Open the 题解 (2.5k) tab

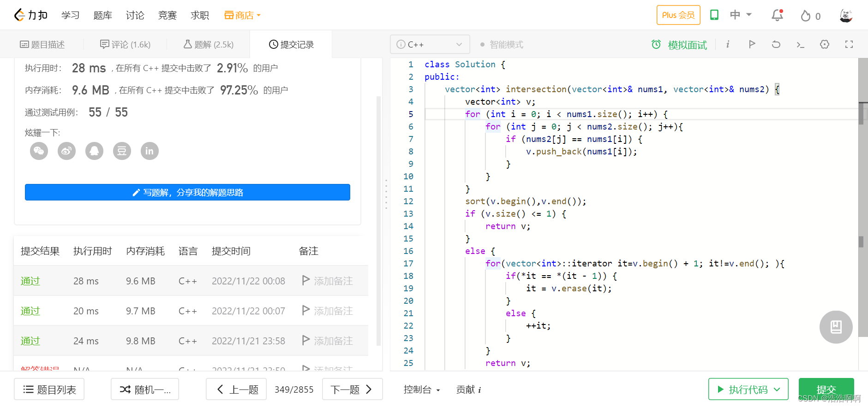[x=209, y=45]
